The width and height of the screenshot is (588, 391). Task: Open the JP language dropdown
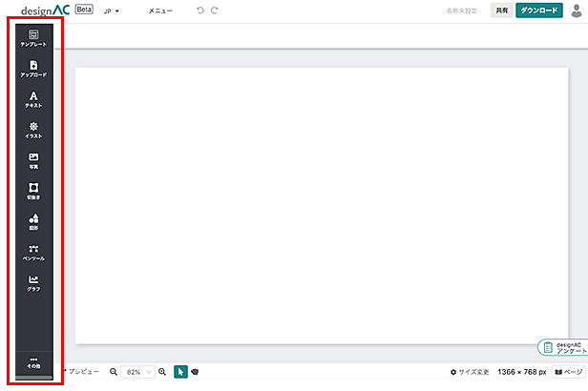112,10
